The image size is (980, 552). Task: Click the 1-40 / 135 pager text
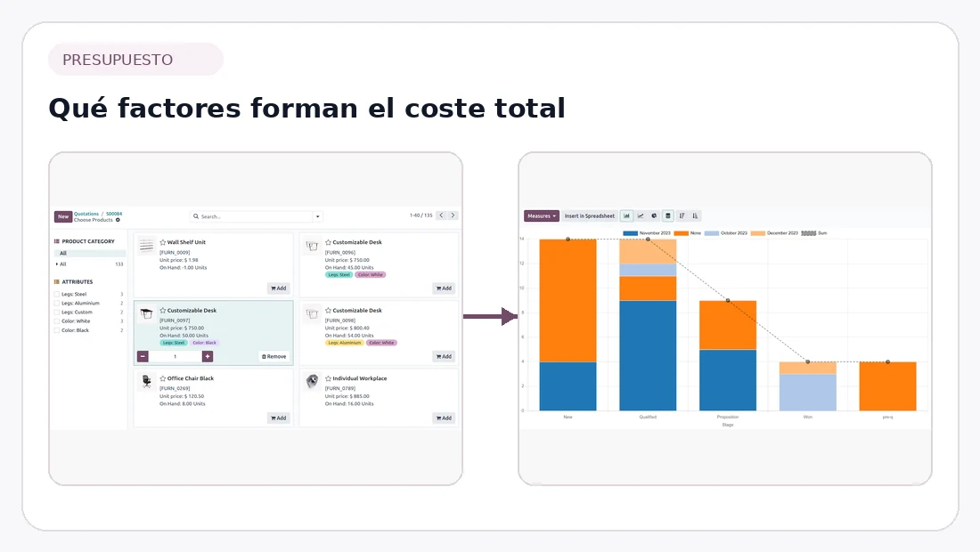click(x=421, y=215)
